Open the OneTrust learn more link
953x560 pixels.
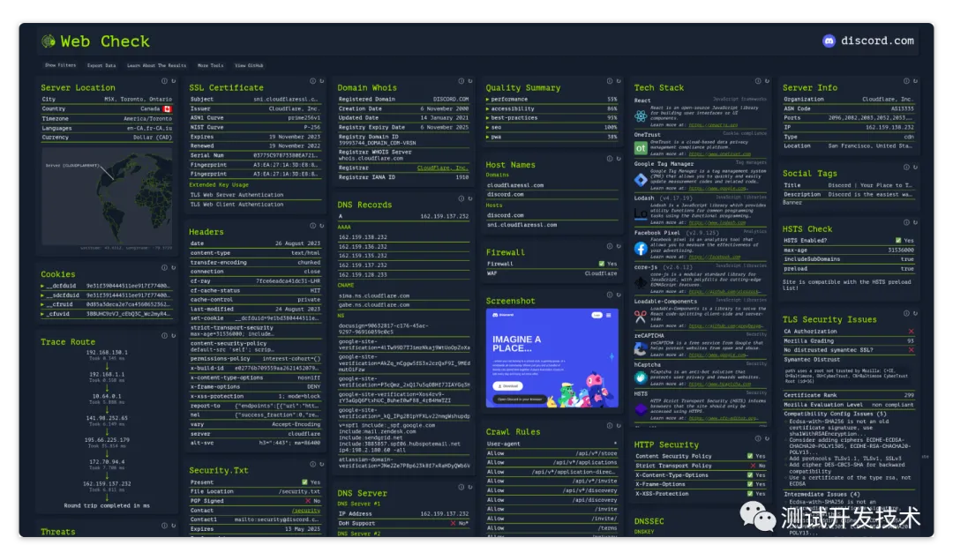click(720, 153)
